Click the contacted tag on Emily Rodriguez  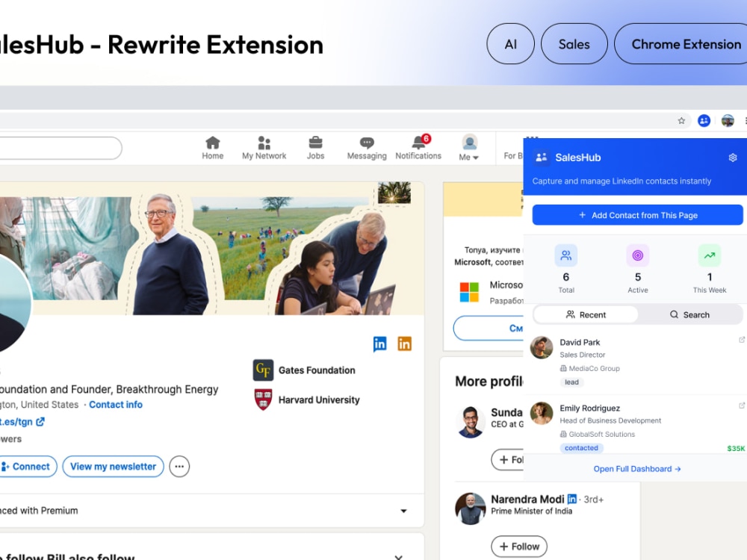coord(581,447)
